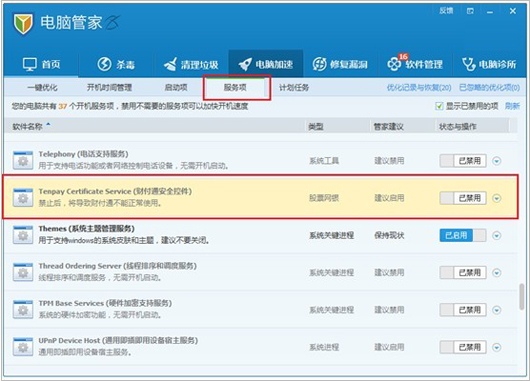Select Tenpay Certificate Service title text
Viewport: 530px width, 381px height.
point(115,191)
